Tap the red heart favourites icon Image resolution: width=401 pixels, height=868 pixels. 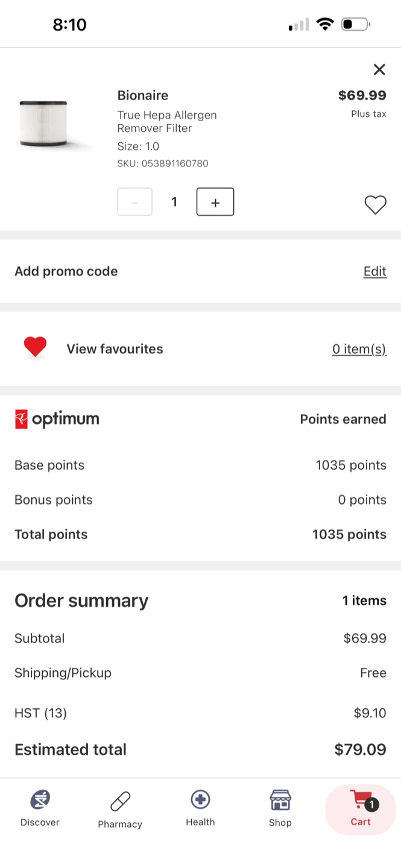click(35, 347)
